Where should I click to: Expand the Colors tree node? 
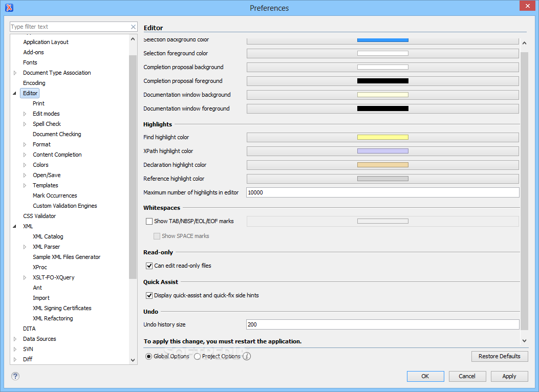click(25, 165)
